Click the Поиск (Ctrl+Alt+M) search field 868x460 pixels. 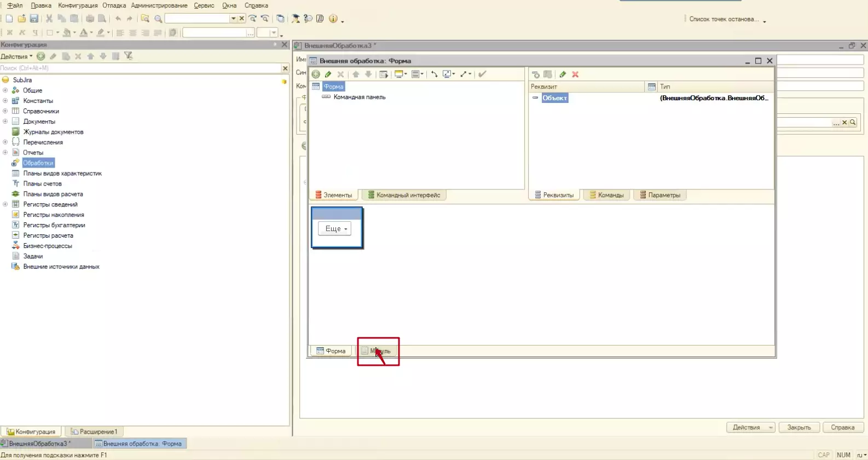(x=141, y=68)
